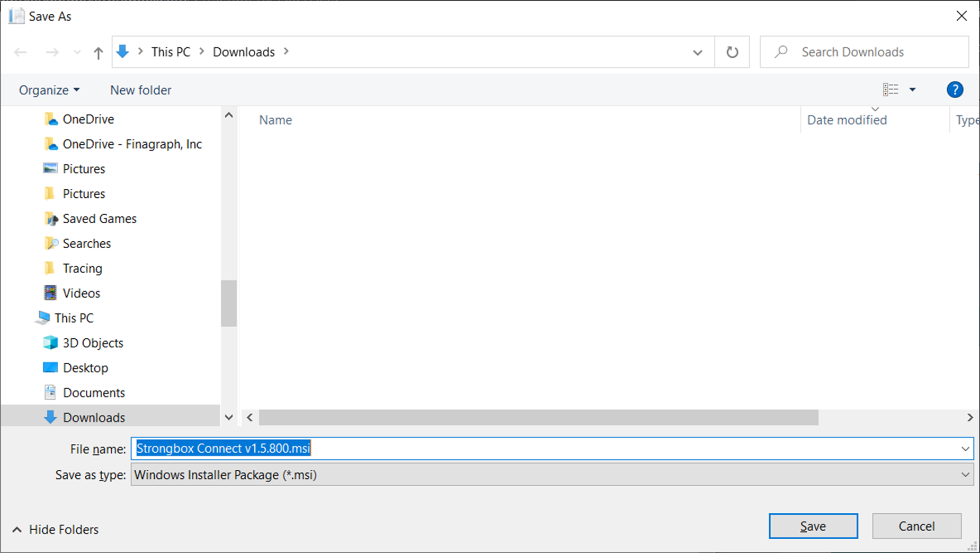This screenshot has height=553, width=980.
Task: Go up one folder level
Action: tap(98, 52)
